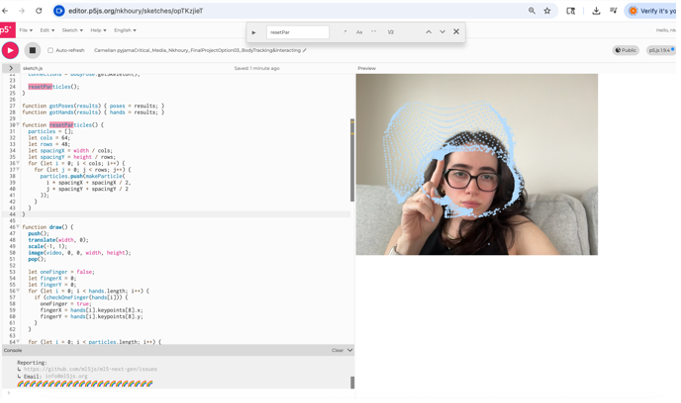Stop the running sketch

click(32, 50)
